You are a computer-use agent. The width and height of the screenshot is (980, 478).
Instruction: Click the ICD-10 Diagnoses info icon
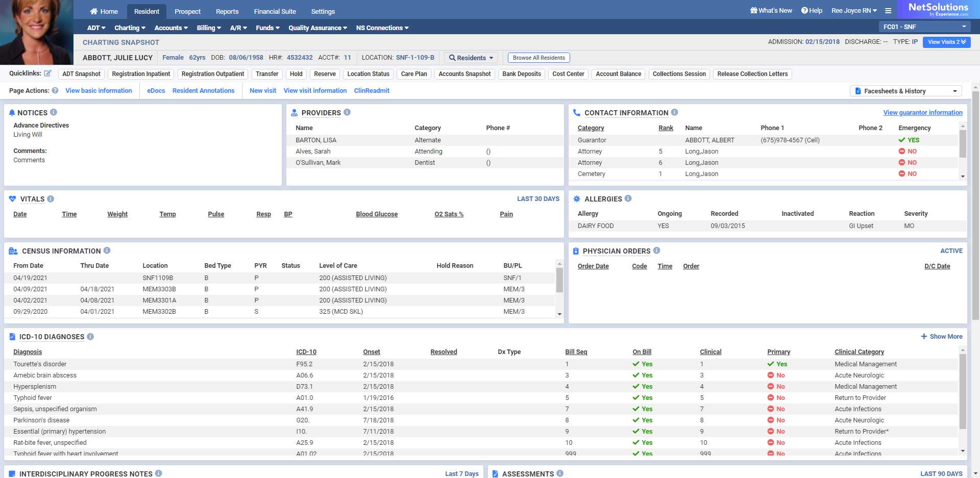[90, 337]
